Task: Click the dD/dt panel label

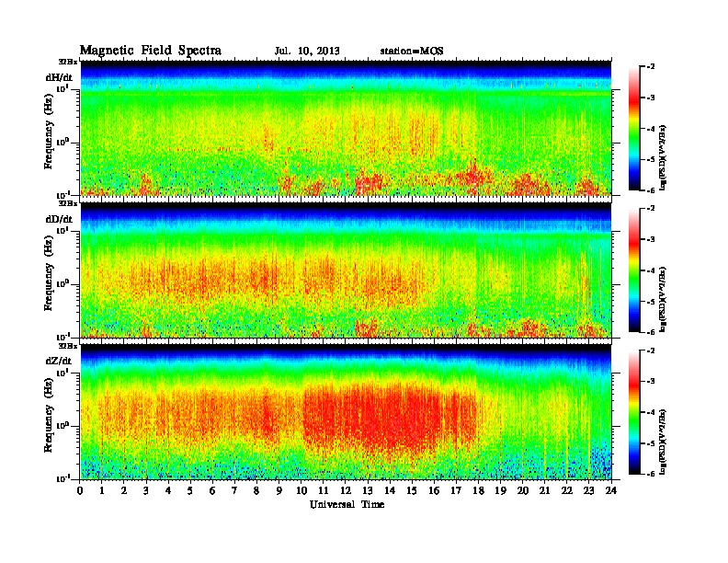Action: (59, 219)
